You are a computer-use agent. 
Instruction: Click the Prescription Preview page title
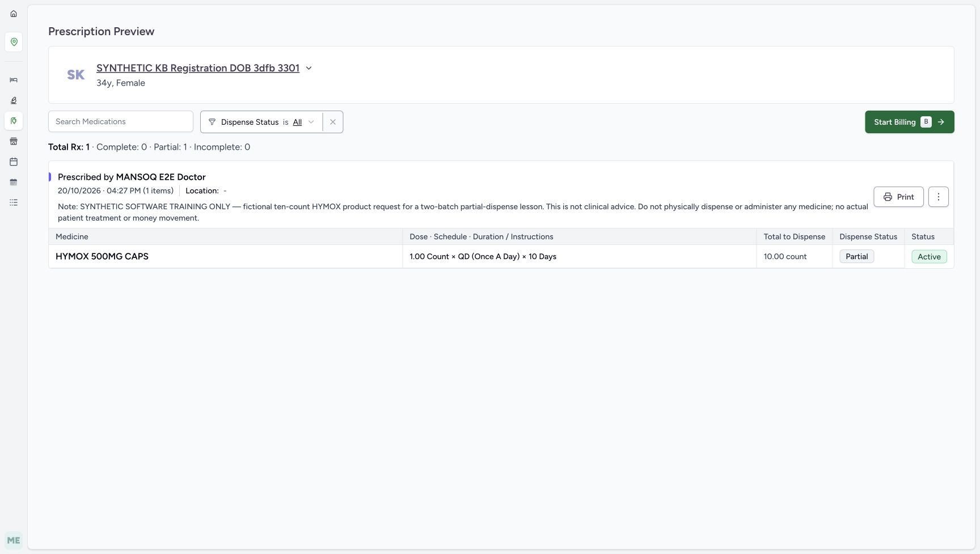point(101,31)
